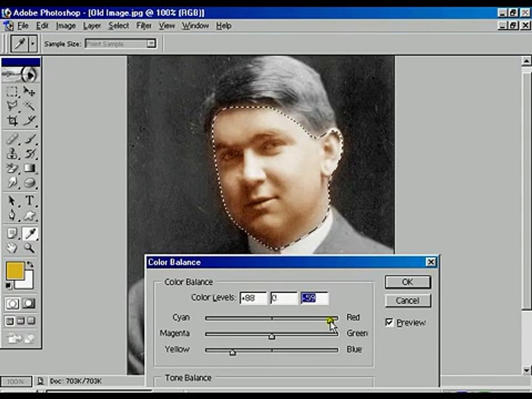
Task: Open the Select menu
Action: pos(119,26)
